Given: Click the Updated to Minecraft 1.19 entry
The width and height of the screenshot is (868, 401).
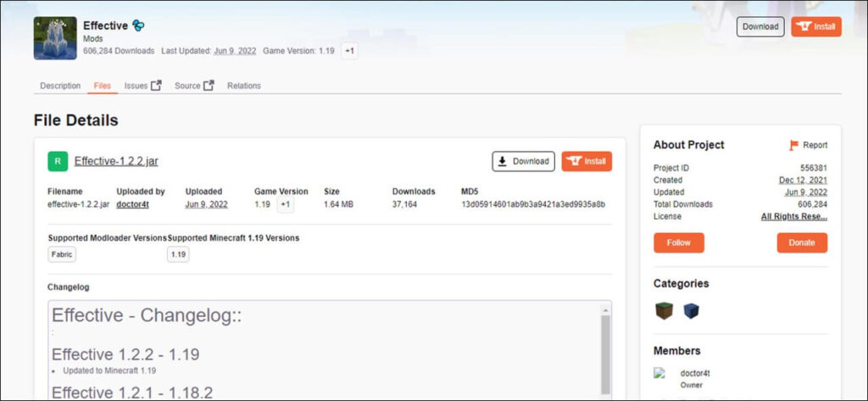Looking at the screenshot, I should pyautogui.click(x=109, y=370).
